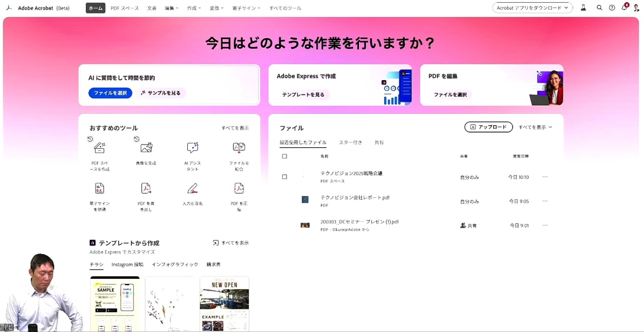Open the AI アシスタント tool

click(192, 156)
